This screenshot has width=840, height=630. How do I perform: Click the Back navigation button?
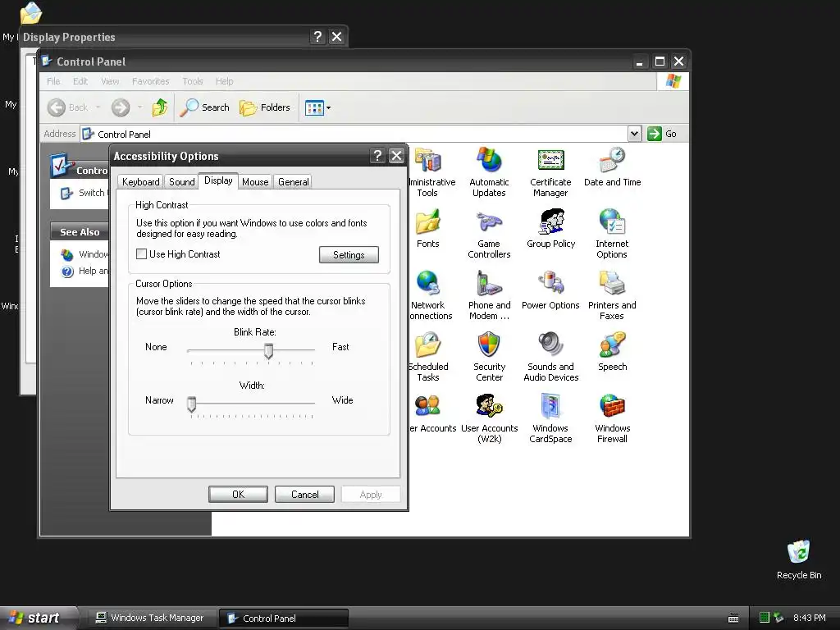(x=67, y=107)
